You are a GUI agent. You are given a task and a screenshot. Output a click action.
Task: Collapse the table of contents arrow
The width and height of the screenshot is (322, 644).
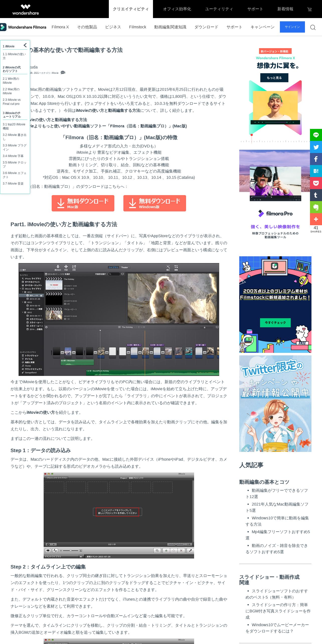(25, 45)
